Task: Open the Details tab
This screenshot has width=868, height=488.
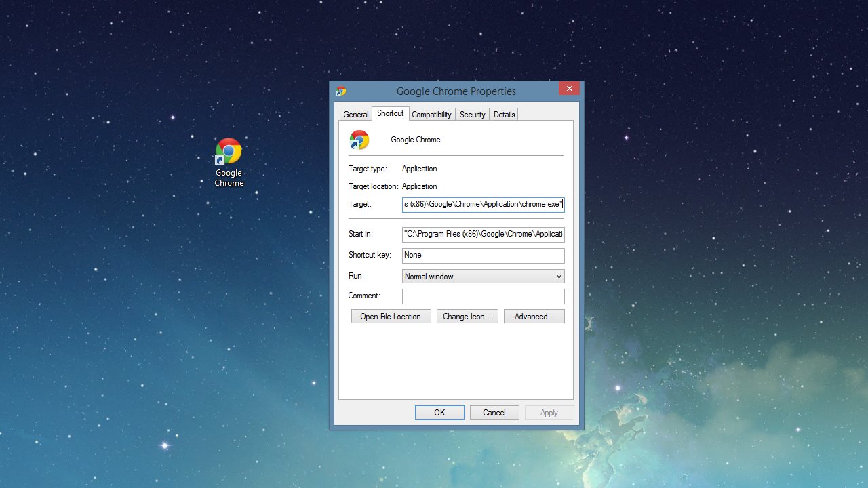Action: pos(504,115)
